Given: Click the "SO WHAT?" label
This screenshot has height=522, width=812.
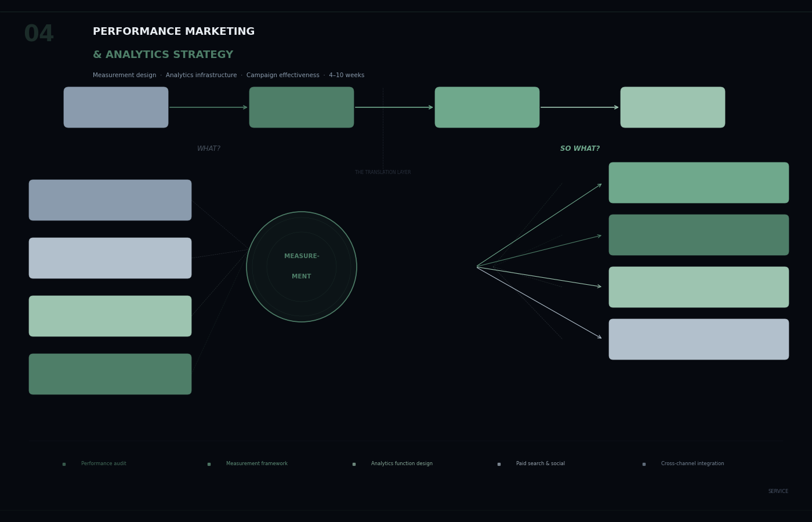Looking at the screenshot, I should point(580,149).
